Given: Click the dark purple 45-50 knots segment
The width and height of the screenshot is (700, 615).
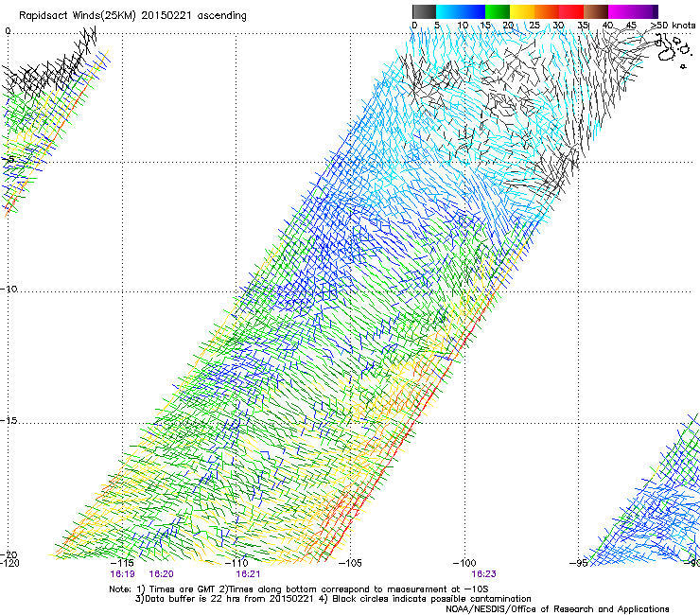Looking at the screenshot, I should point(645,11).
